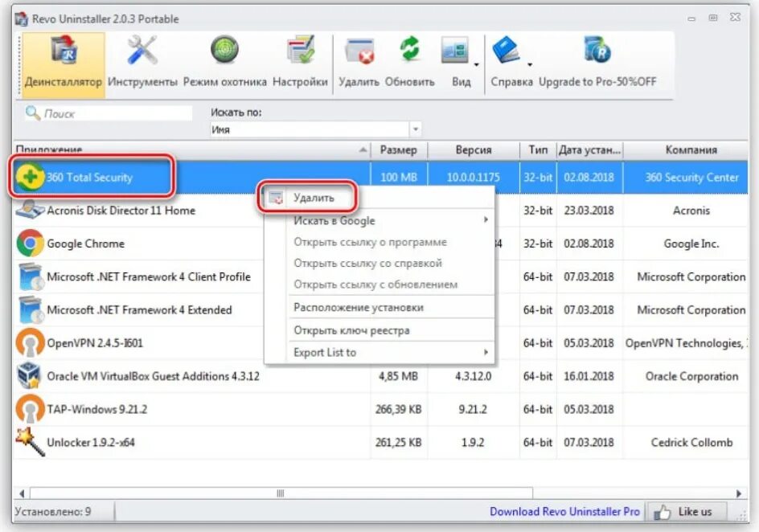Click the Вид view icon
The height and width of the screenshot is (532, 759).
pyautogui.click(x=455, y=51)
